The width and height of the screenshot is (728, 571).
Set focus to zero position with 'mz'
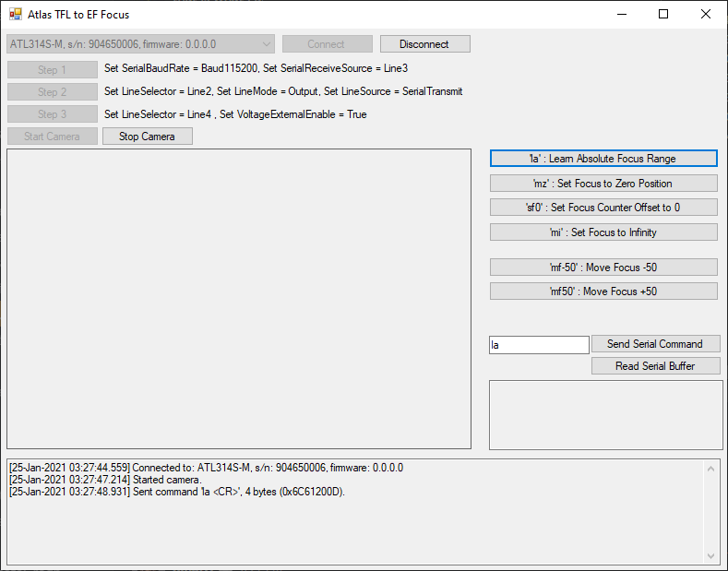coord(603,184)
